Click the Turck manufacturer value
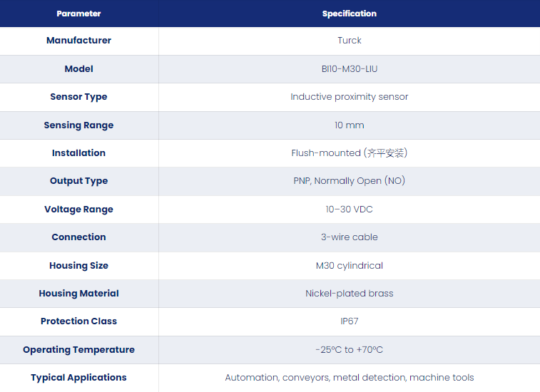The height and width of the screenshot is (392, 540). [350, 40]
